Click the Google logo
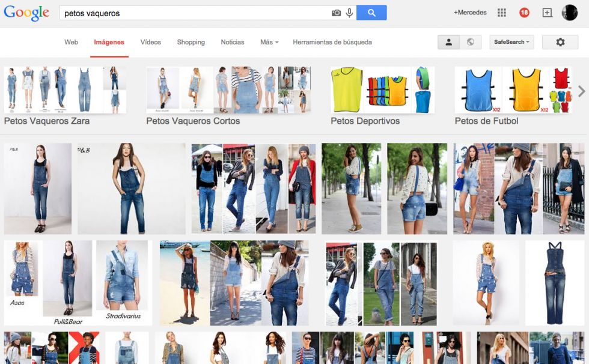Image resolution: width=589 pixels, height=364 pixels. pos(26,13)
